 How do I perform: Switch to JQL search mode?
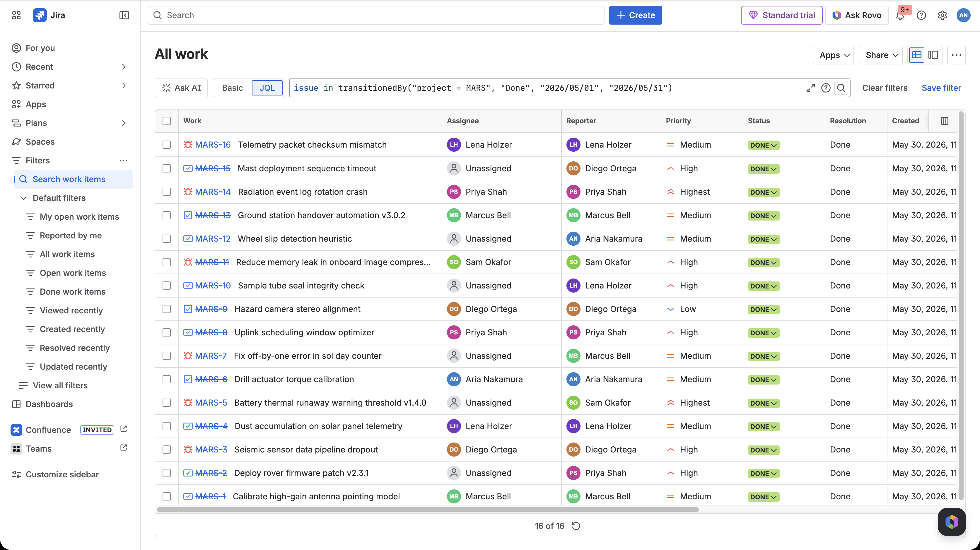(x=267, y=88)
